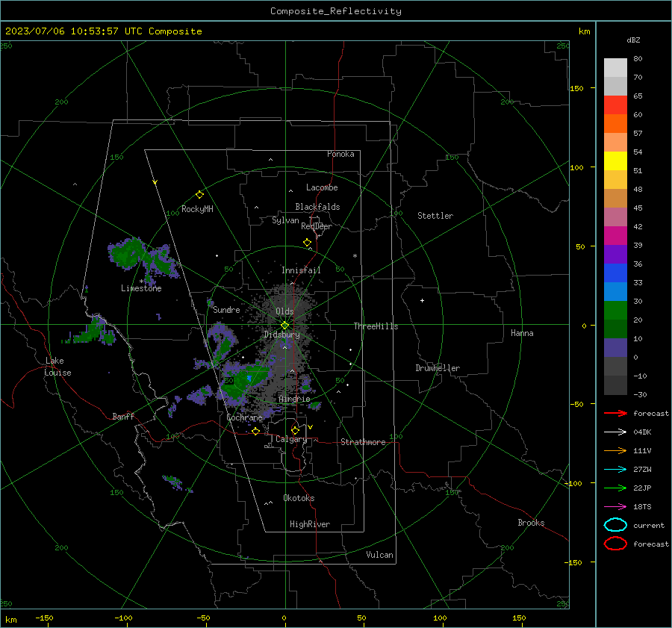Pick the green 20–30 dBZ color swatch
The image size is (672, 628).
click(x=615, y=311)
